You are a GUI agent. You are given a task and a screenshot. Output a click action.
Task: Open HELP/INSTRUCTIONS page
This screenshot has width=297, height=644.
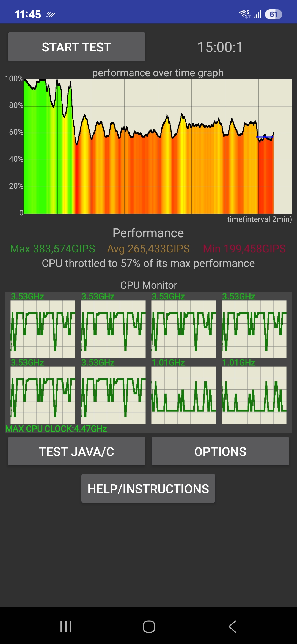coord(148,489)
